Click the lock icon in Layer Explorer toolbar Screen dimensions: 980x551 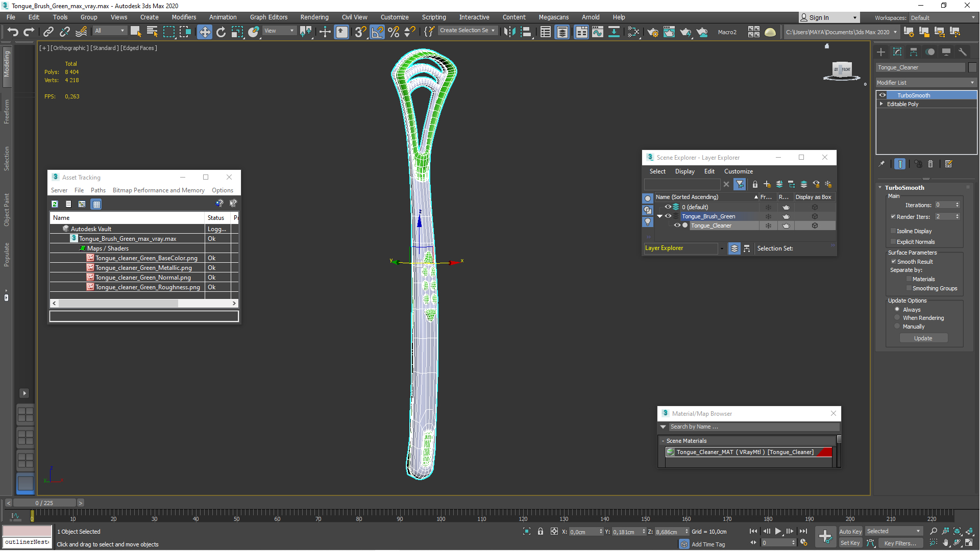[755, 184]
